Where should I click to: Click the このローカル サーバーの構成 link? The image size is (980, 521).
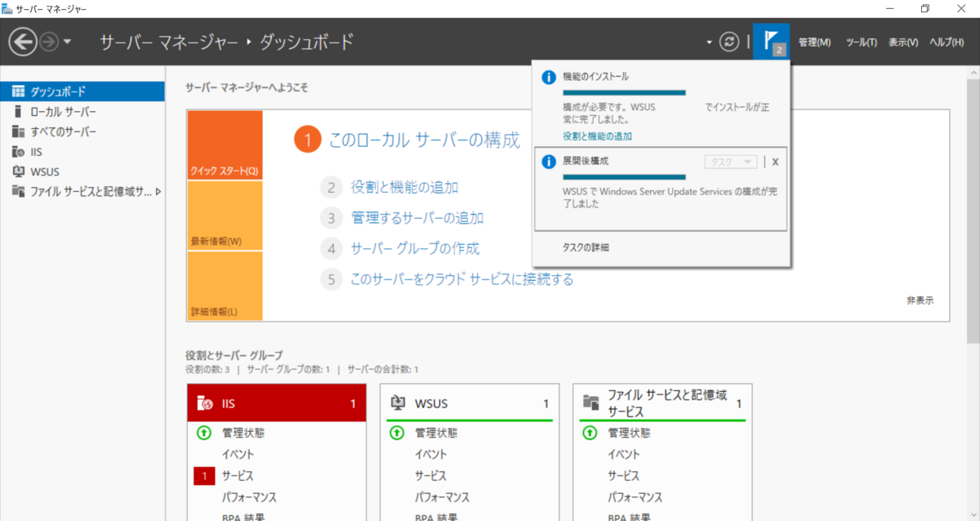pos(424,140)
